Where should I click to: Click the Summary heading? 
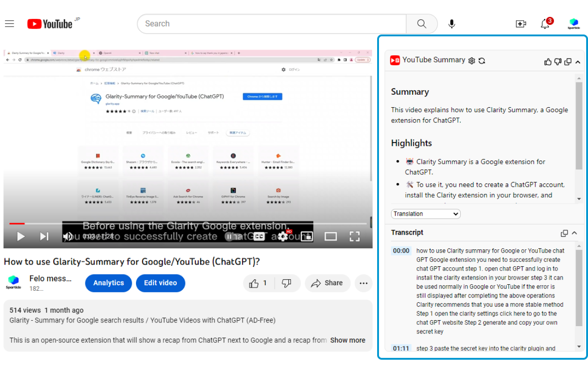410,92
